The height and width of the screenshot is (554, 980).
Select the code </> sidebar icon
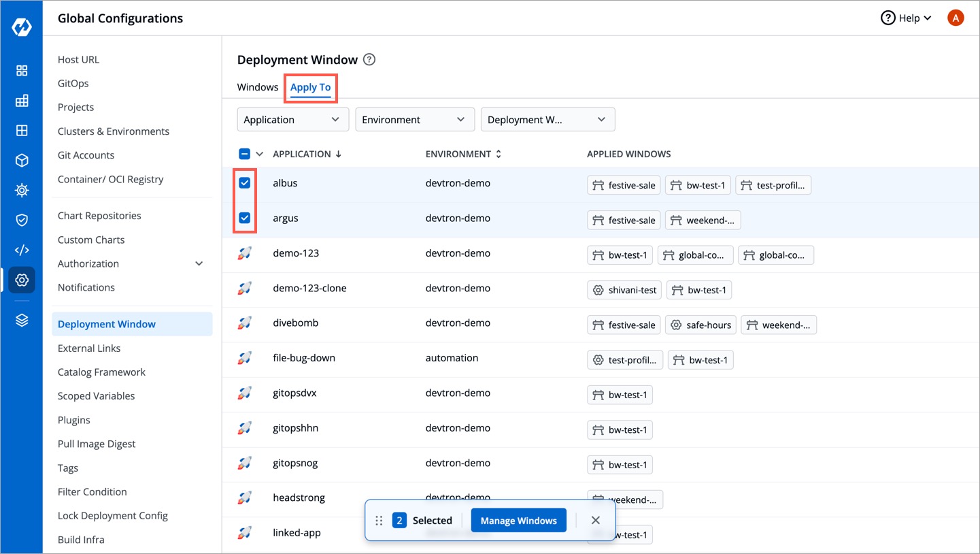[x=22, y=250]
